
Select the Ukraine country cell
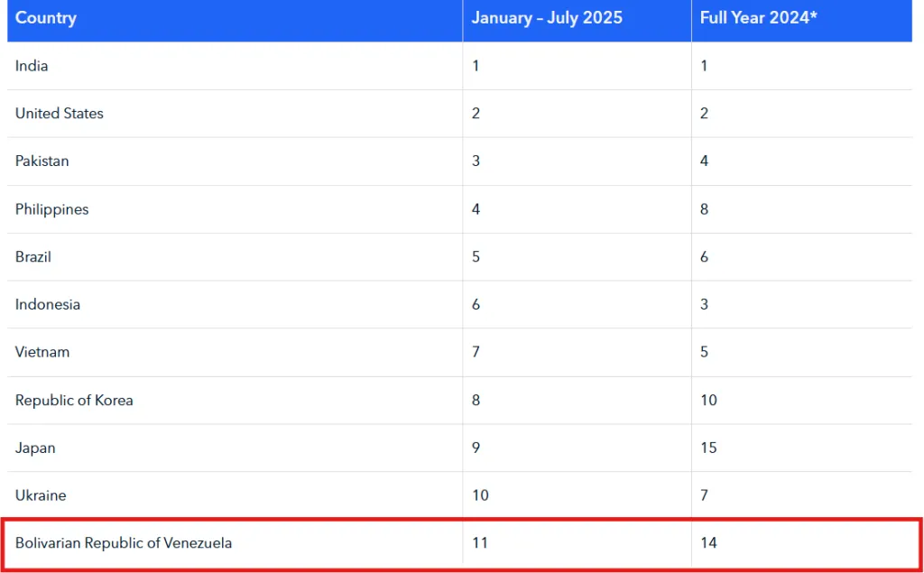(41, 495)
